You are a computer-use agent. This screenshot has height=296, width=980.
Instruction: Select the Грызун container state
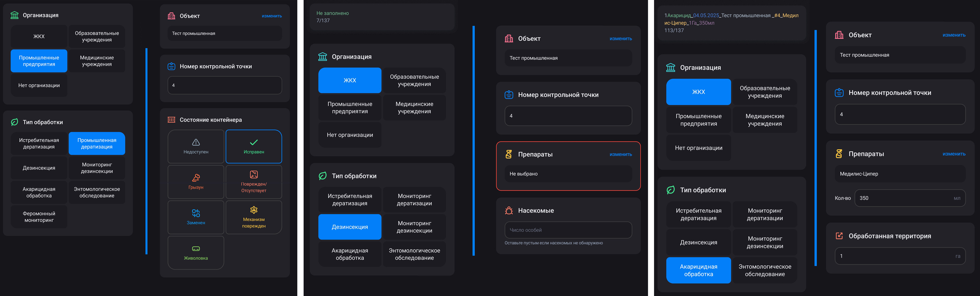point(195,182)
